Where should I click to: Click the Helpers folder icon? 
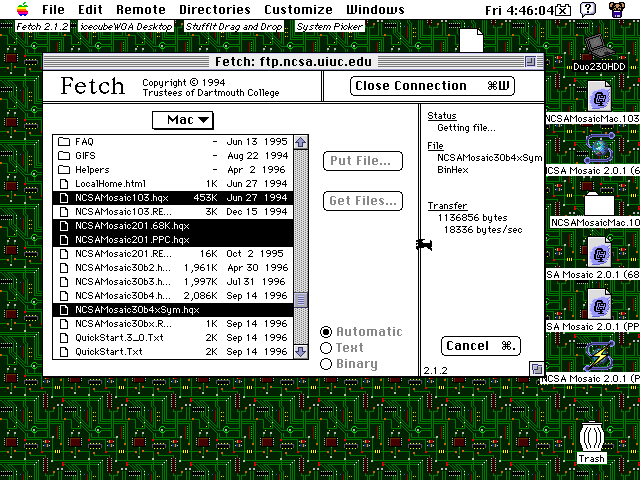click(x=64, y=169)
